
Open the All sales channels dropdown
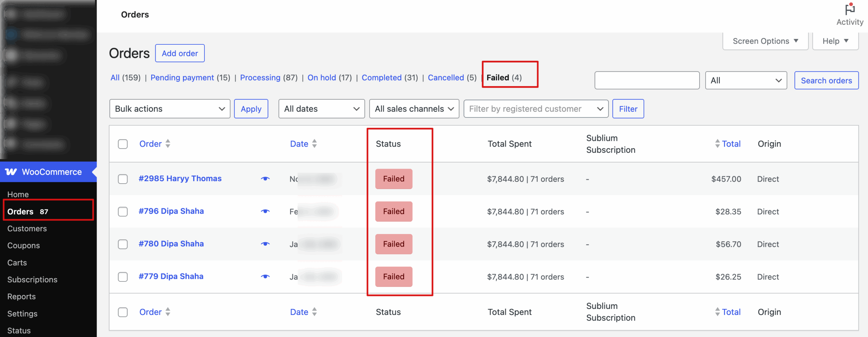pos(414,109)
